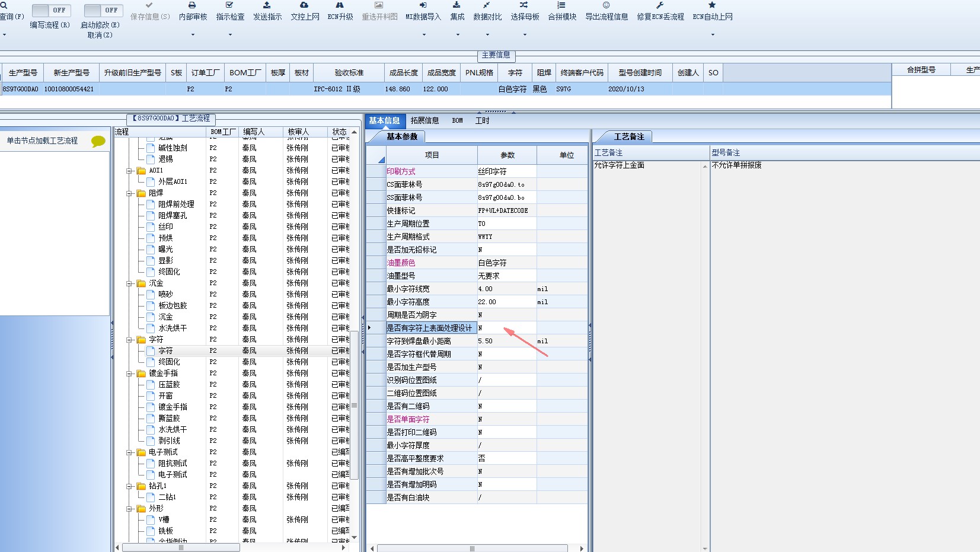This screenshot has width=980, height=552.
Task: Click the 最小字符线宽 value 4.00
Action: (507, 289)
